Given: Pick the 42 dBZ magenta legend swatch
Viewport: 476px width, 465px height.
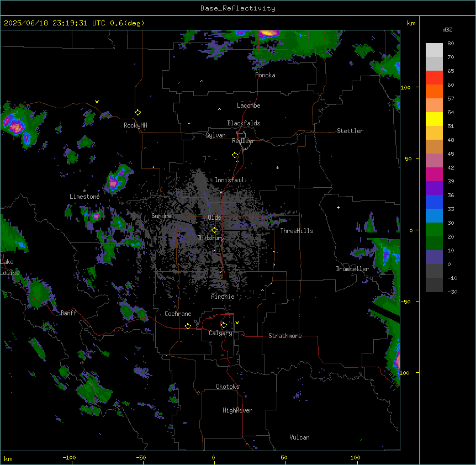Looking at the screenshot, I should coord(434,174).
